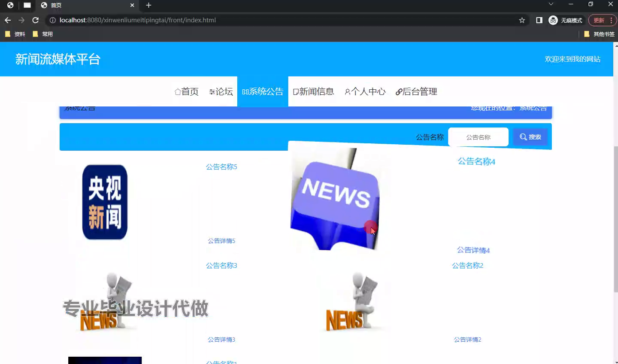618x364 pixels.
Task: Click the 更新 update button
Action: (x=599, y=20)
